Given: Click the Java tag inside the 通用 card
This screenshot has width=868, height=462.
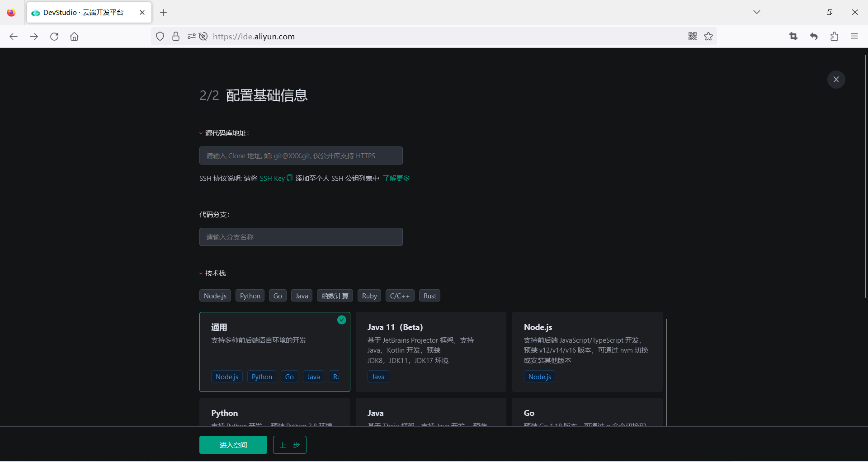Looking at the screenshot, I should coord(313,377).
